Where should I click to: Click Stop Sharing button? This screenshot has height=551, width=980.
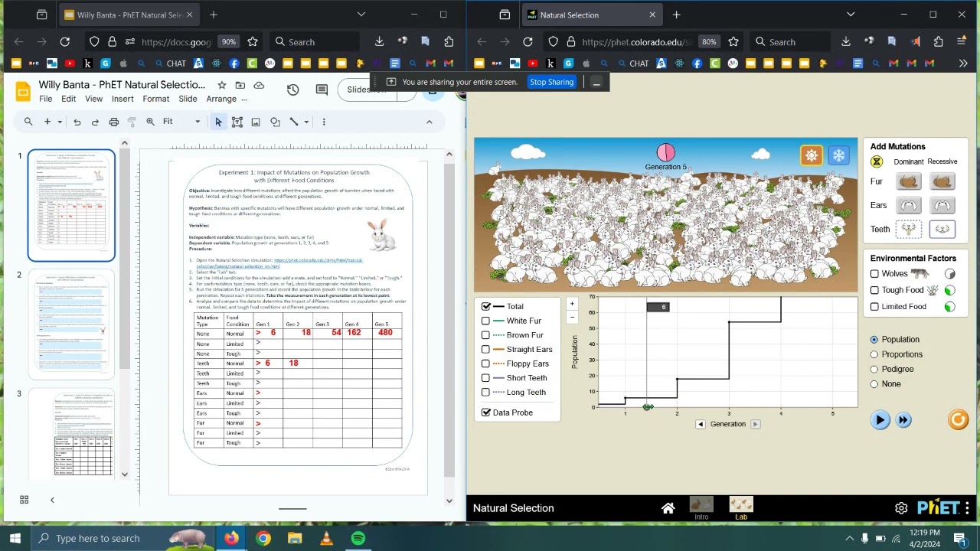(551, 82)
